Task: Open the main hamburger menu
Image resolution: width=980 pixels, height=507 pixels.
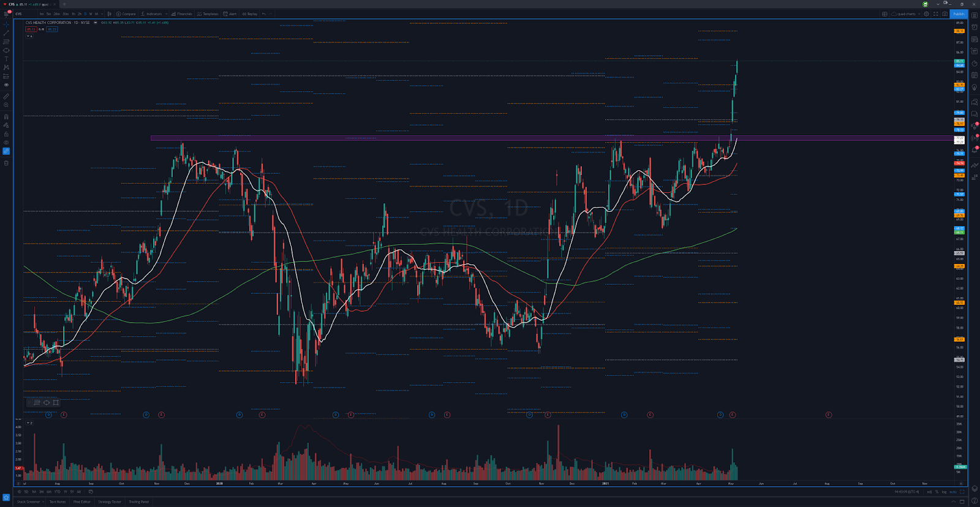Action: point(6,14)
